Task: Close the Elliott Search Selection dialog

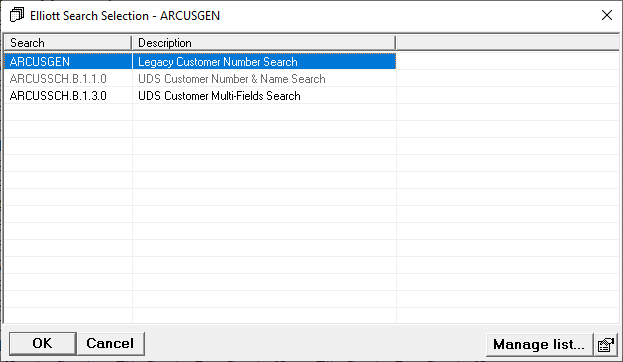Action: pyautogui.click(x=606, y=15)
